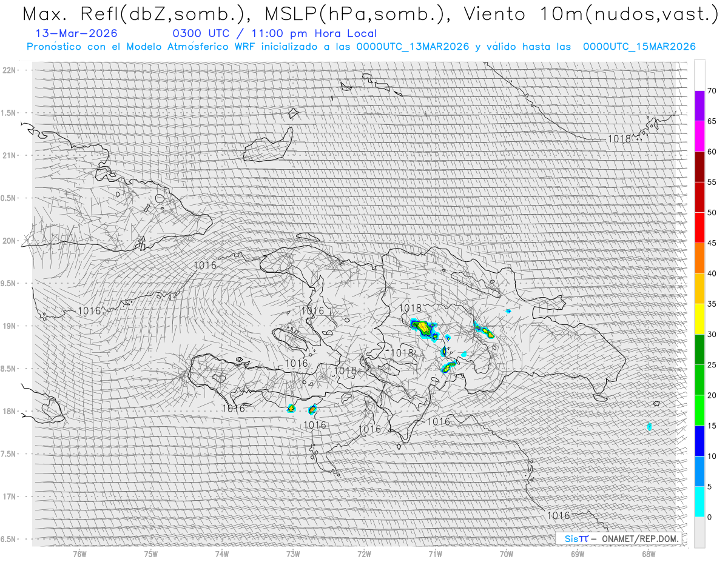728x562 pixels.
Task: Click the legend value label 0
Action: [x=709, y=517]
